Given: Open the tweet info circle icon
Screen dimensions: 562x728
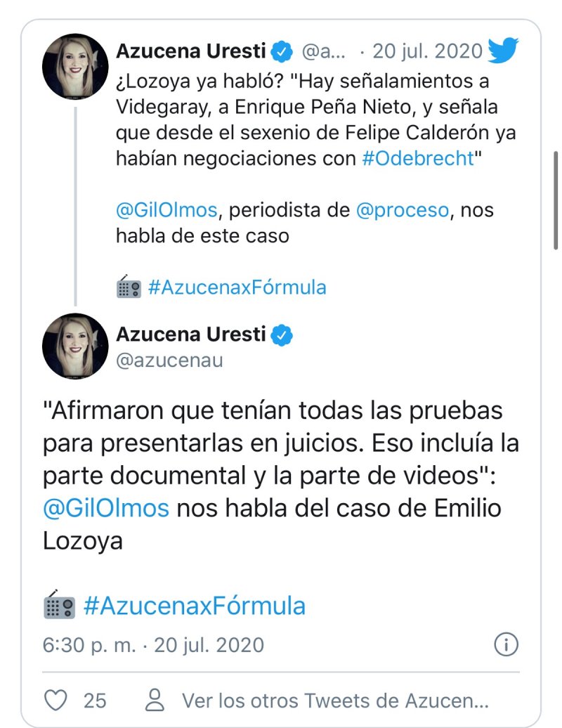Looking at the screenshot, I should click(506, 644).
